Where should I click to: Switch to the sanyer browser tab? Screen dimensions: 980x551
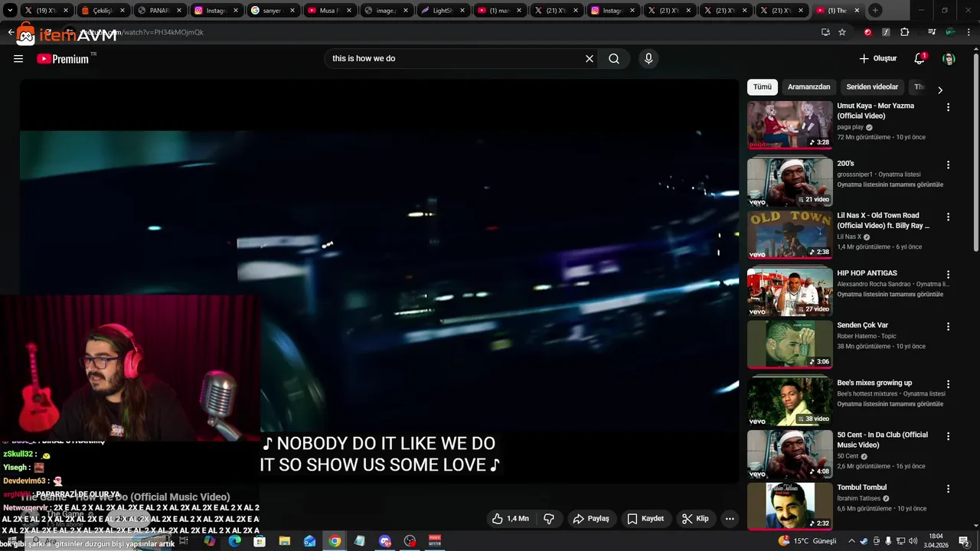[273, 11]
